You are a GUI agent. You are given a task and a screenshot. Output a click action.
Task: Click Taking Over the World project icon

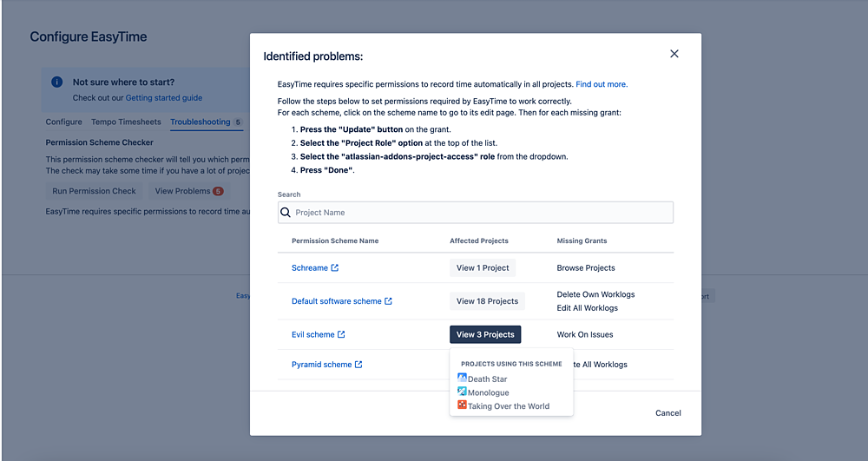[x=462, y=405]
